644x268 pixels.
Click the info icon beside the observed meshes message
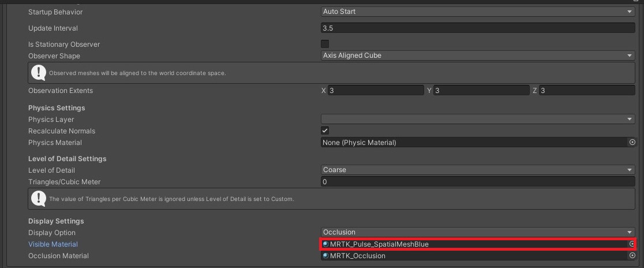[x=38, y=72]
